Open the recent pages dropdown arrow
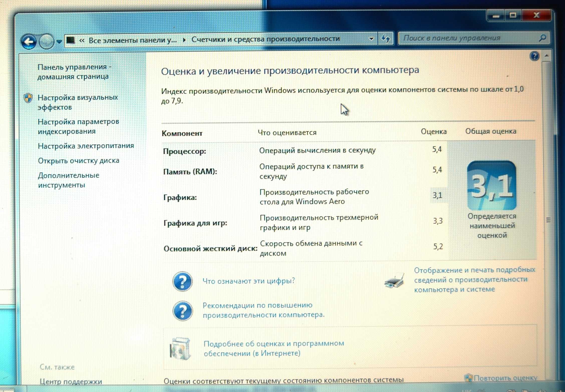Screen dimensions: 565x392 (59, 42)
